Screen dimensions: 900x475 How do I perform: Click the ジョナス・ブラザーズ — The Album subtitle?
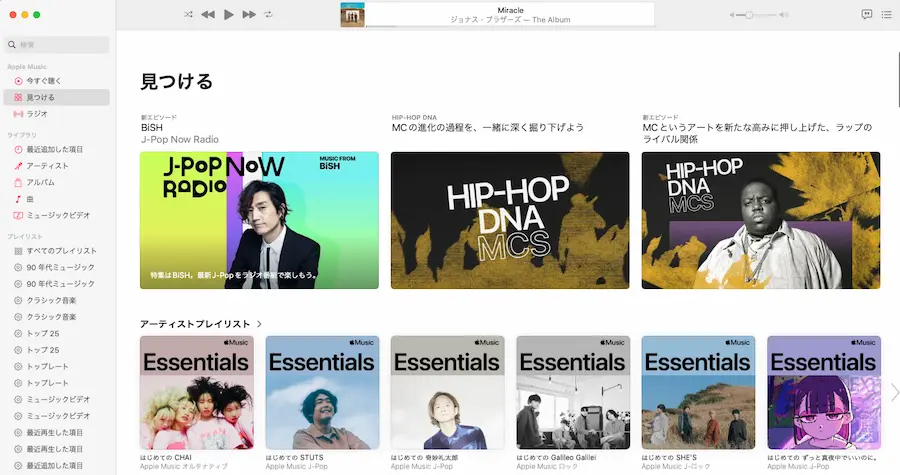coord(510,20)
